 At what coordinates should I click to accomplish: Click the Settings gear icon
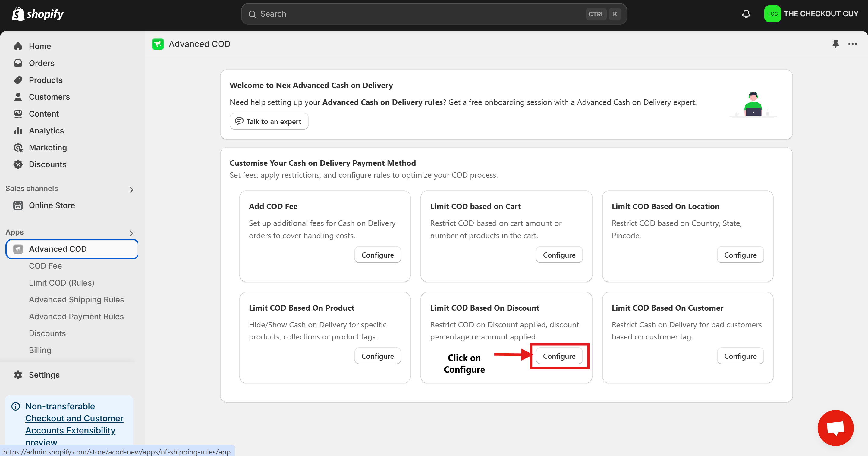click(x=18, y=375)
